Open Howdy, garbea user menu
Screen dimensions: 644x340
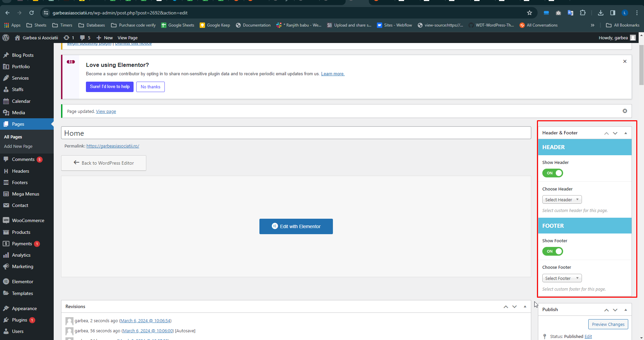617,38
